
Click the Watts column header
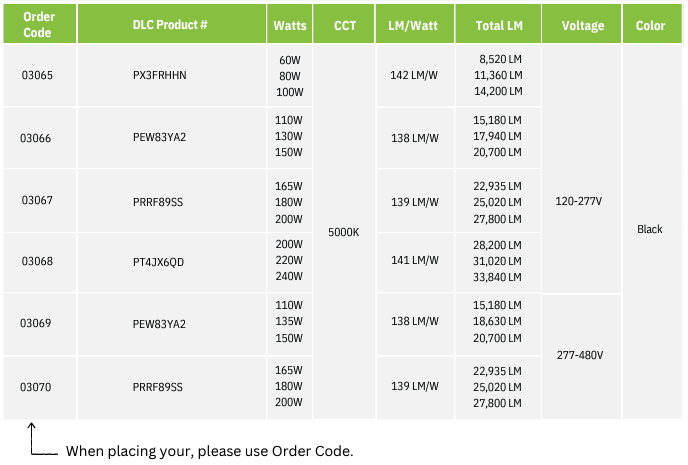(x=290, y=24)
